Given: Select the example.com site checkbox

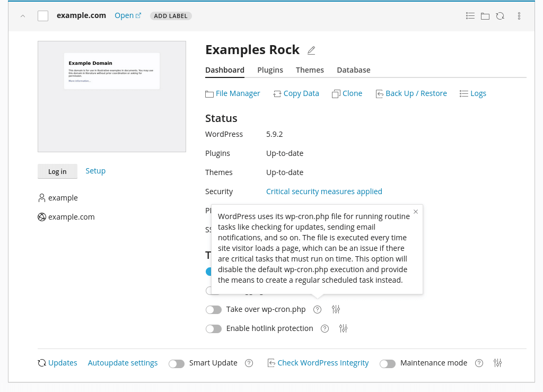Looking at the screenshot, I should tap(42, 15).
